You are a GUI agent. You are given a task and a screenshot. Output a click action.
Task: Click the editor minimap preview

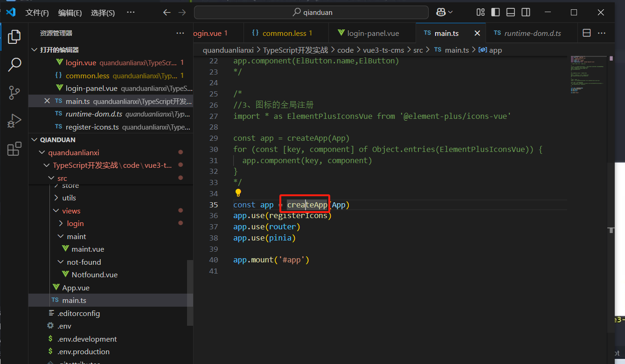(588, 74)
